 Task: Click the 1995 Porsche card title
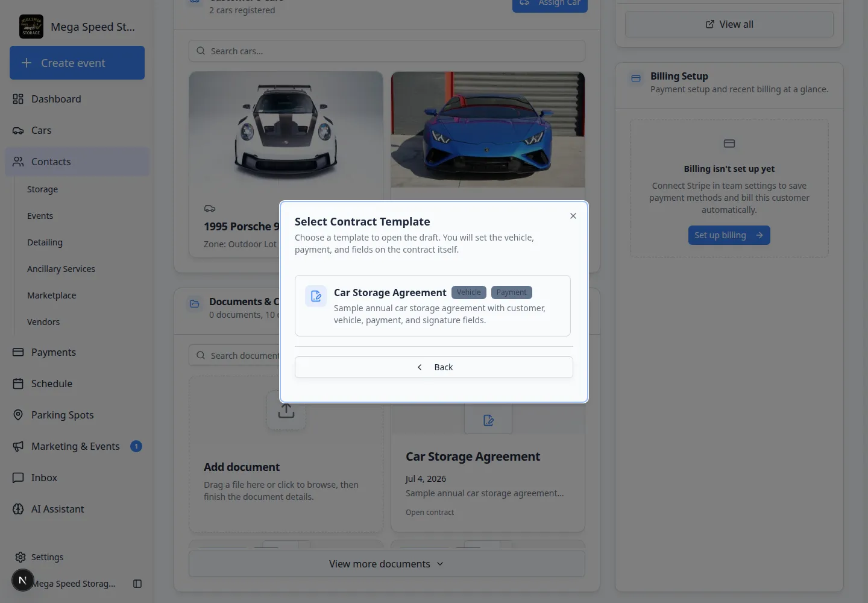242,227
